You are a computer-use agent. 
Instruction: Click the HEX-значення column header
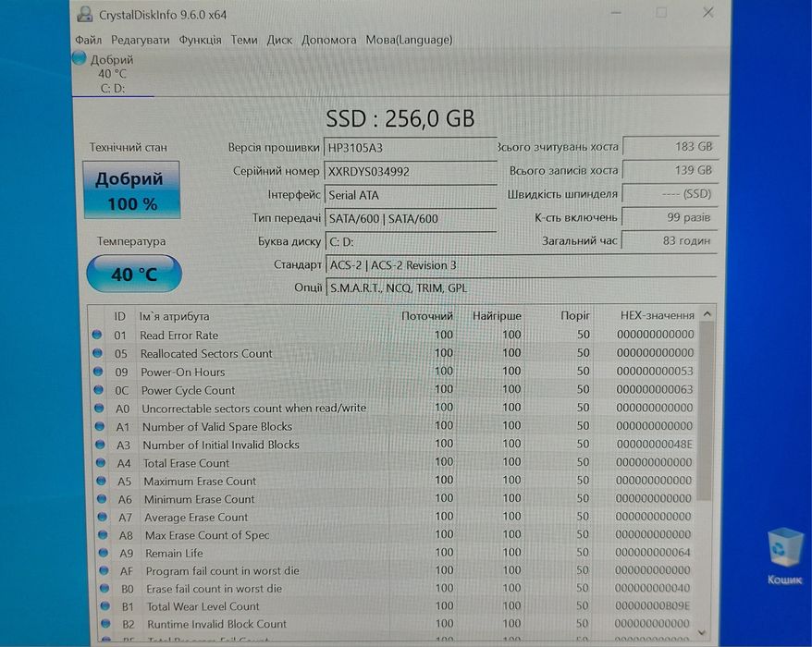click(x=657, y=315)
